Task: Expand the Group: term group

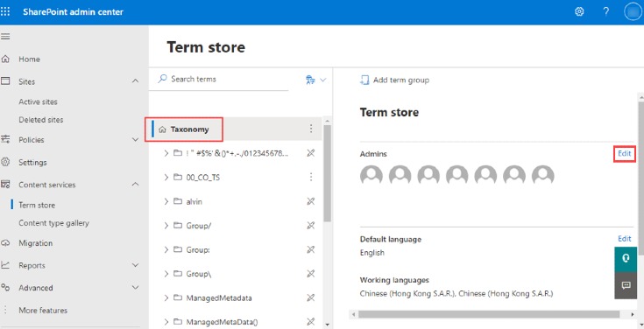Action: coord(166,249)
